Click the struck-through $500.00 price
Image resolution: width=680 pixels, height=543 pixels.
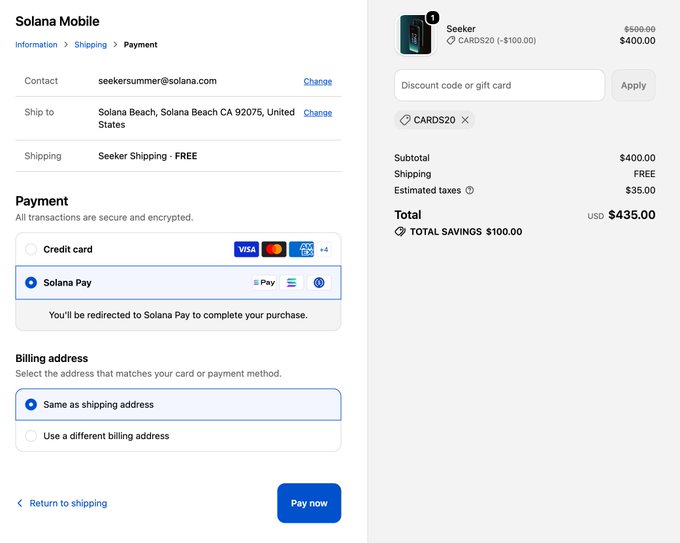640,29
